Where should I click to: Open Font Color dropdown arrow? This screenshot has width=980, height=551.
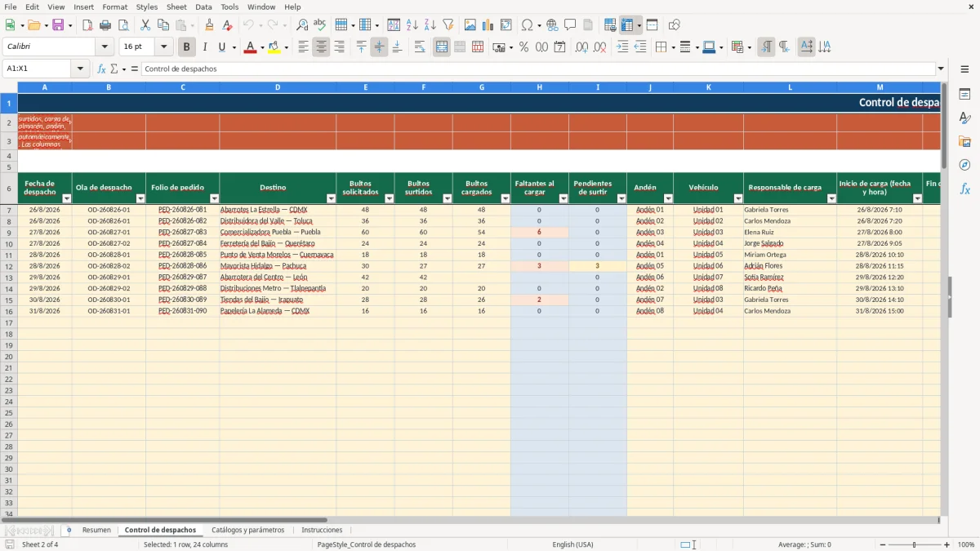(261, 47)
